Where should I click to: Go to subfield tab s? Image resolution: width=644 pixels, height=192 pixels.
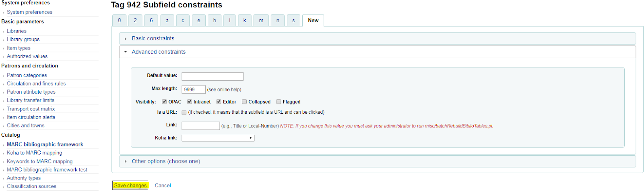tap(293, 20)
